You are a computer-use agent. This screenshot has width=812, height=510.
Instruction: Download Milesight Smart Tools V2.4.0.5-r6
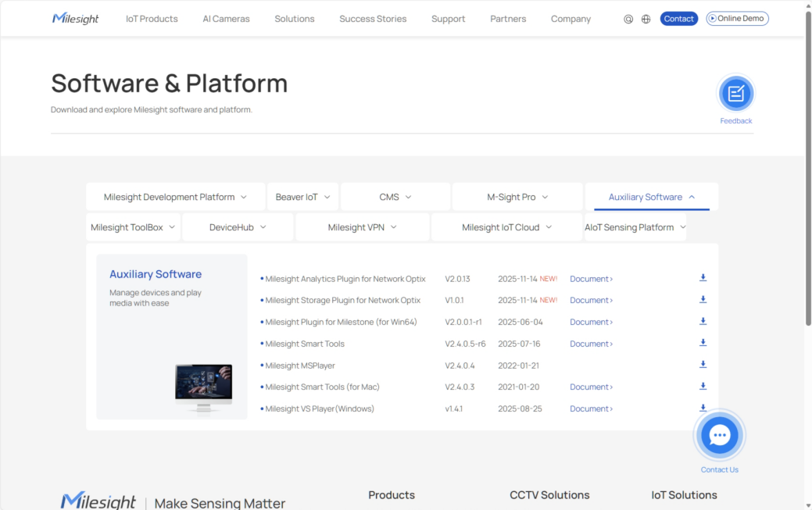[x=703, y=342]
